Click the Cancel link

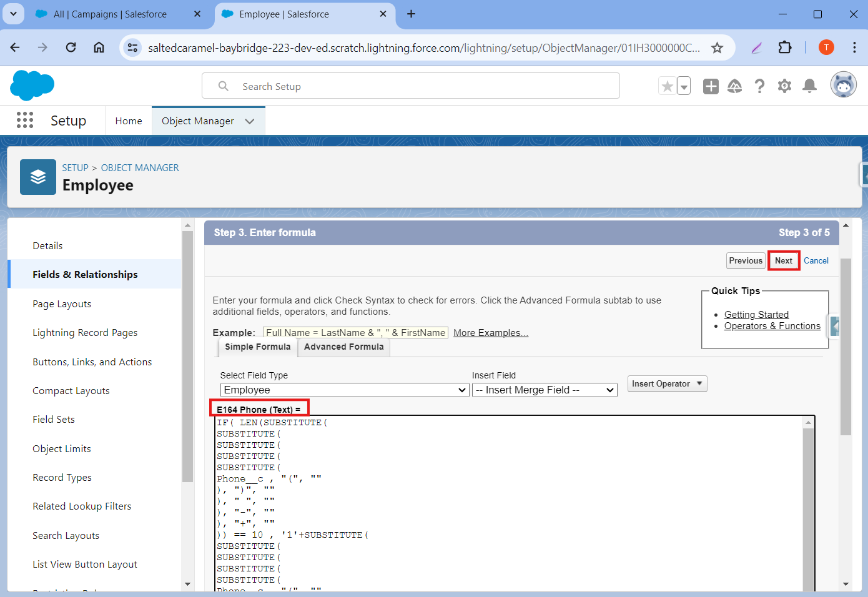[x=816, y=260]
